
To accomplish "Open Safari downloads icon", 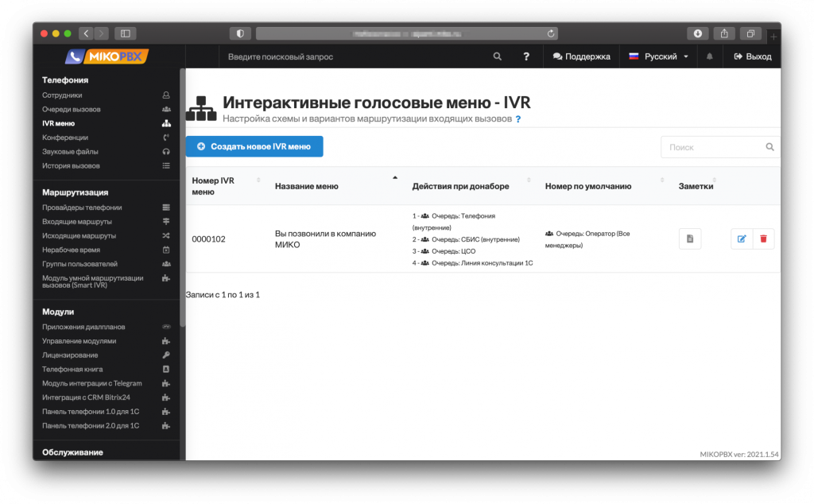I will point(697,33).
